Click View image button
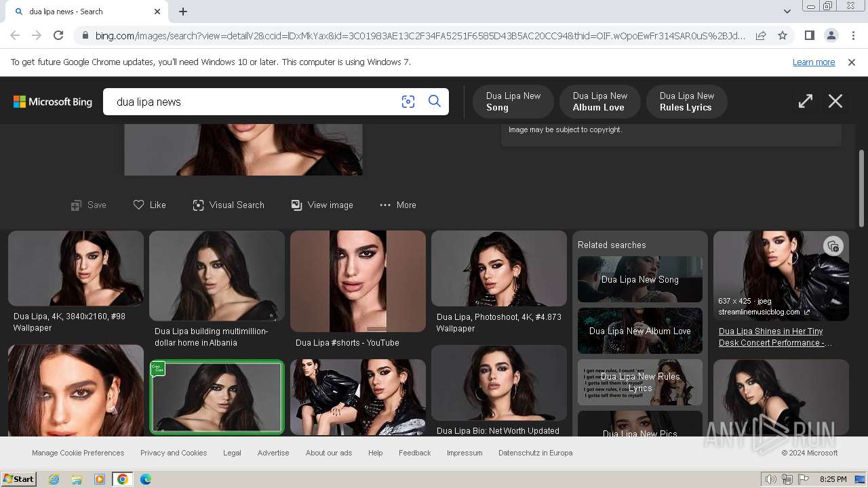 click(322, 205)
